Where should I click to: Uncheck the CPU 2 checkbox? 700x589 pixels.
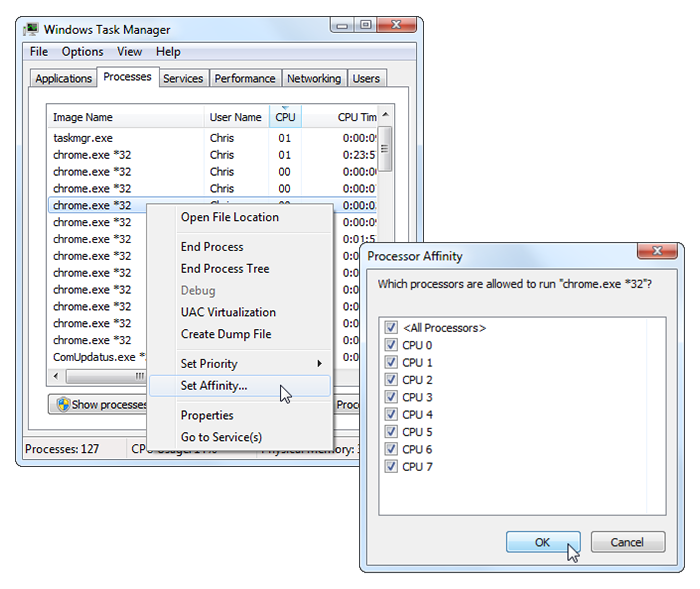[391, 380]
